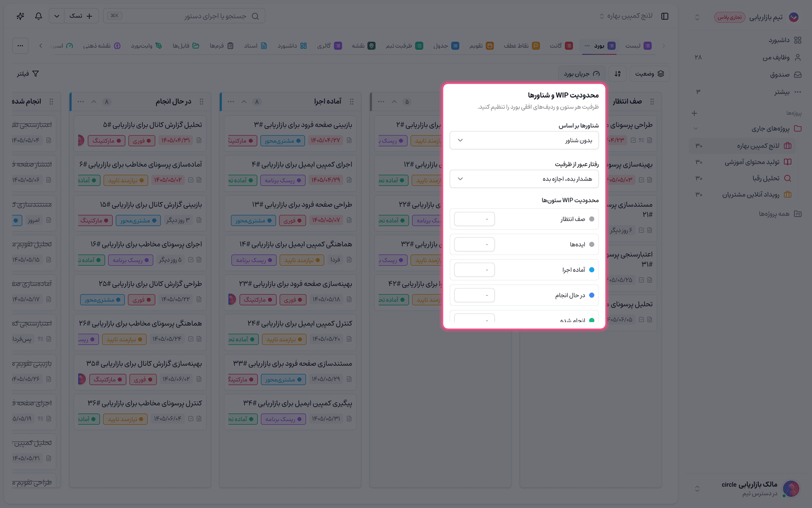Screen dimensions: 812x508
Task: Open the رفتار عبور از ظرفیت dropdown
Action: [x=524, y=179]
